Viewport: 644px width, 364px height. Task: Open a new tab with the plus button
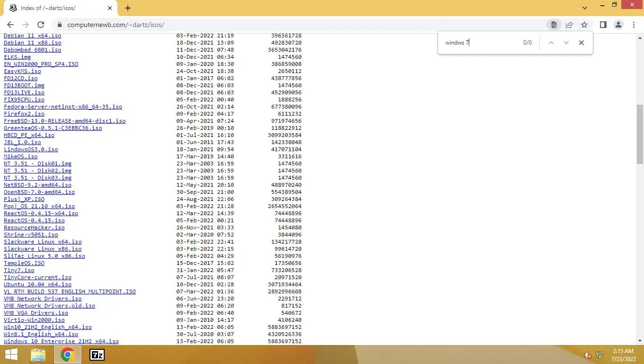click(128, 8)
